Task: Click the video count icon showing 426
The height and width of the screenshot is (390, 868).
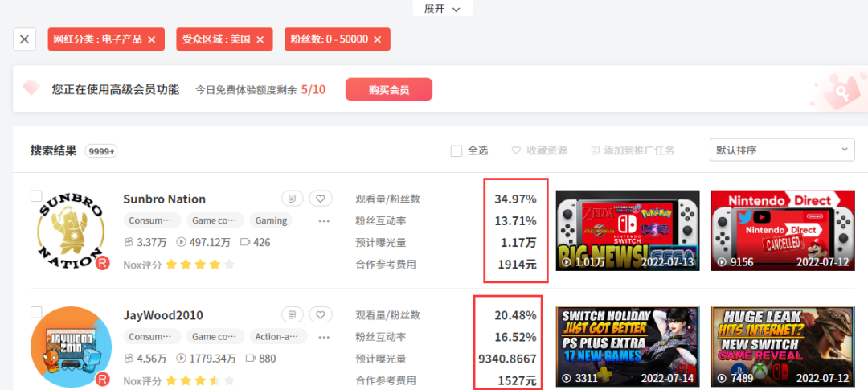Action: (x=245, y=243)
